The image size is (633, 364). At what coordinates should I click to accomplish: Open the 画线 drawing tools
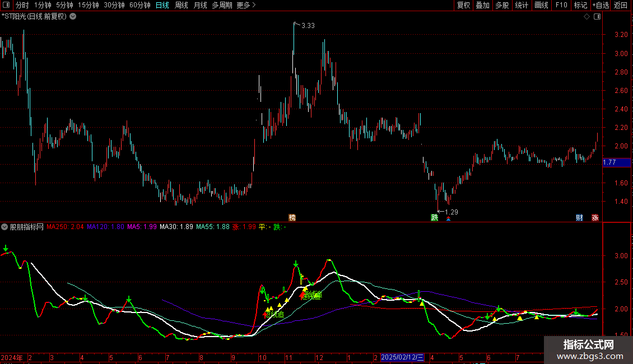click(x=541, y=5)
